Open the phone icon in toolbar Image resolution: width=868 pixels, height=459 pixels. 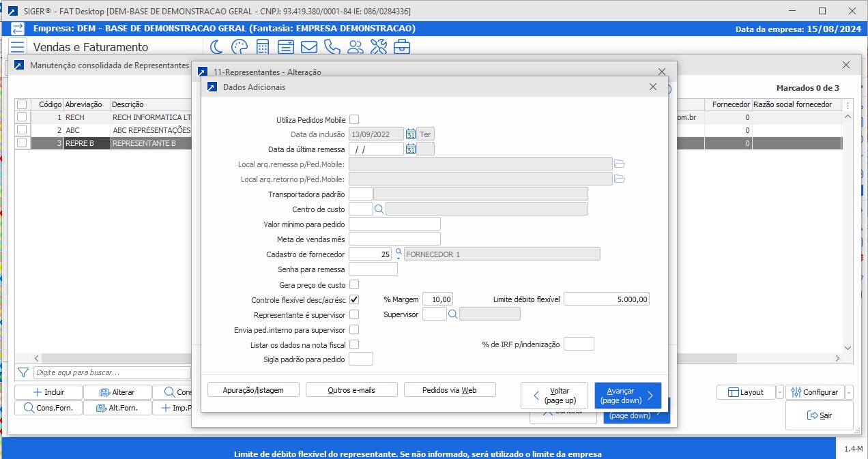(x=332, y=47)
